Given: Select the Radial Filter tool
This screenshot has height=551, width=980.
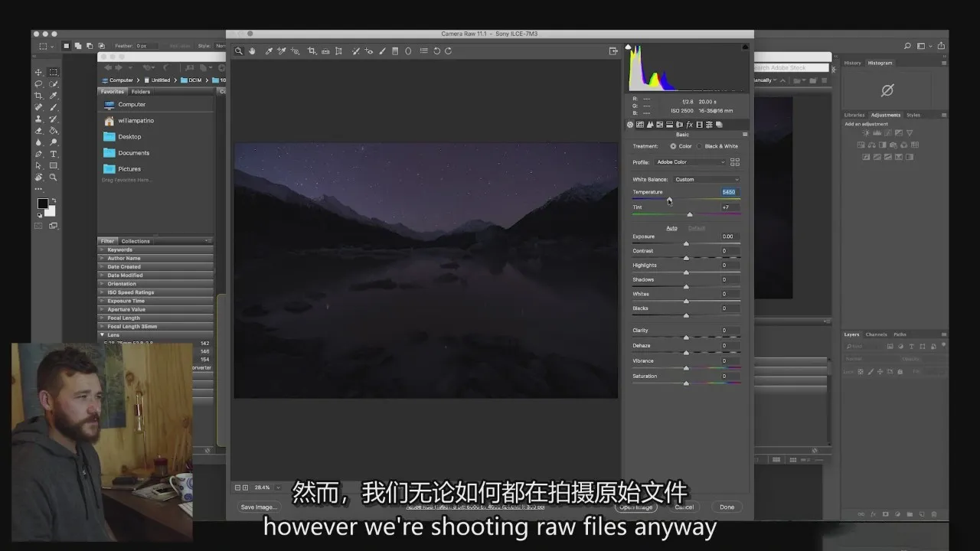Looking at the screenshot, I should (x=408, y=51).
